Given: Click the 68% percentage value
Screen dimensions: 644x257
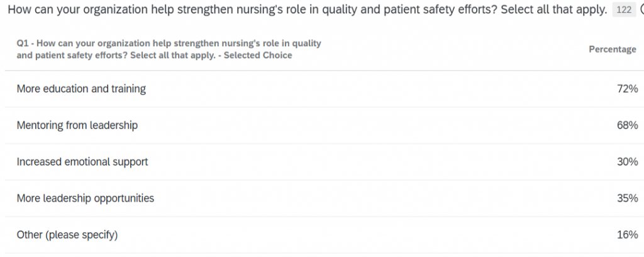Looking at the screenshot, I should [x=627, y=125].
